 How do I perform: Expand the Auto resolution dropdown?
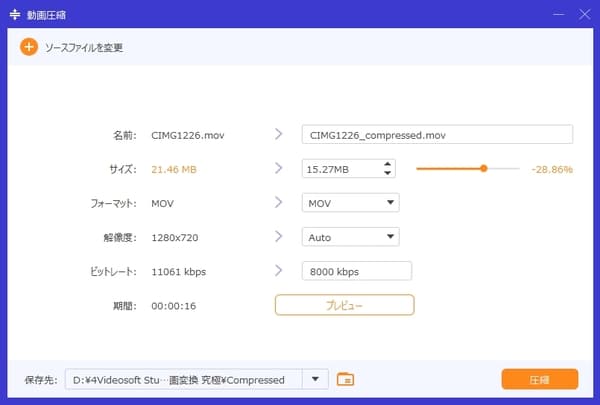tap(350, 237)
